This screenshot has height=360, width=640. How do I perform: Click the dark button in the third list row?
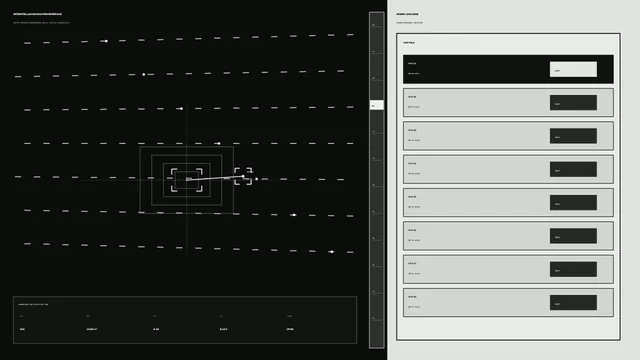(x=573, y=136)
